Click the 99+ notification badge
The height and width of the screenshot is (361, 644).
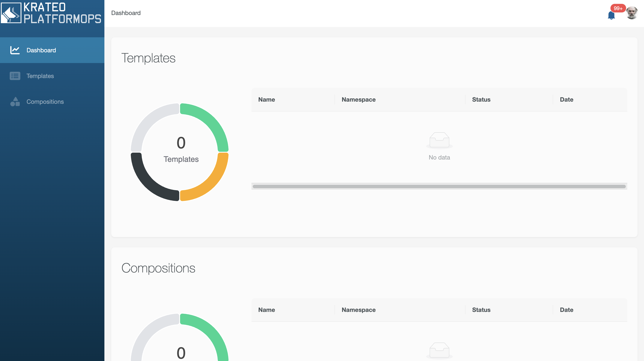pyautogui.click(x=618, y=8)
